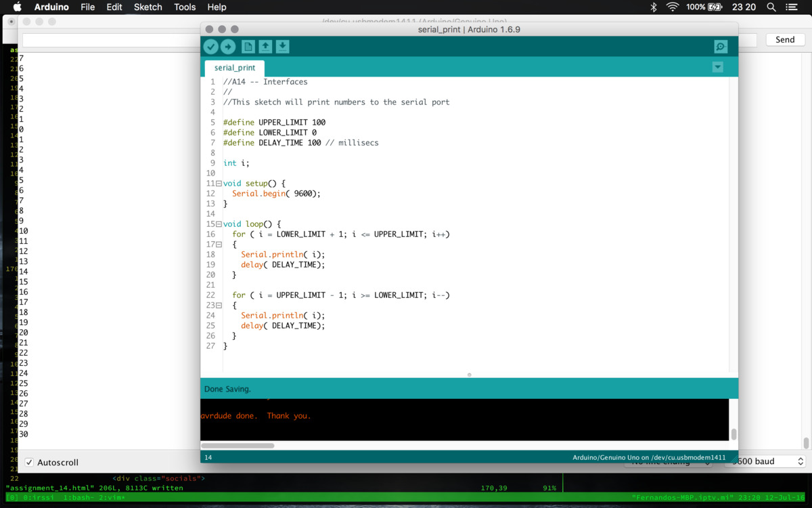Open the Sketch menu
The width and height of the screenshot is (812, 508).
[x=148, y=7]
